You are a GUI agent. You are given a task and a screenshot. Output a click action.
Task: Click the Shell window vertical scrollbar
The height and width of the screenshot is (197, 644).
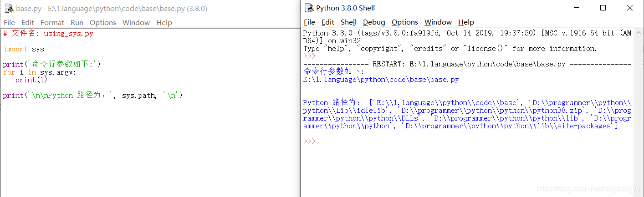point(638,113)
